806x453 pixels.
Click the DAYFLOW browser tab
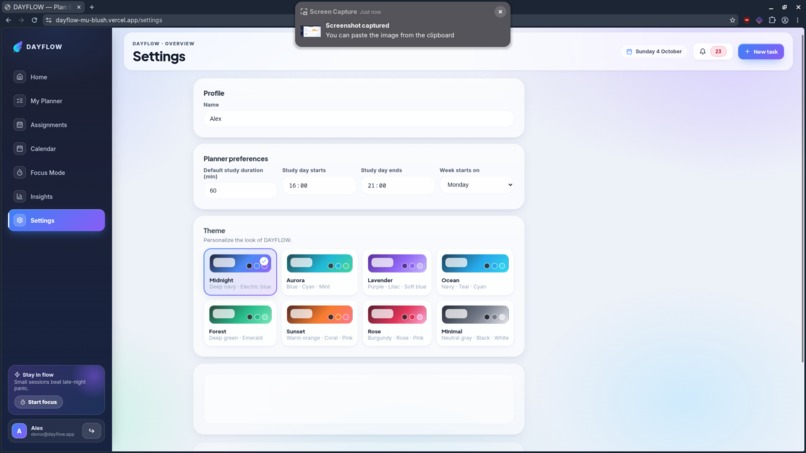[x=41, y=7]
